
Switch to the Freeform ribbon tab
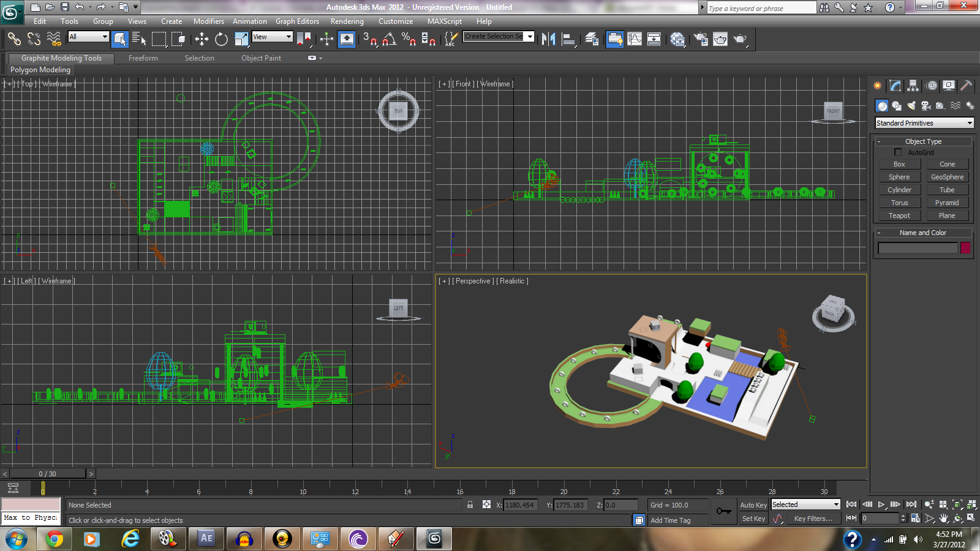click(143, 58)
